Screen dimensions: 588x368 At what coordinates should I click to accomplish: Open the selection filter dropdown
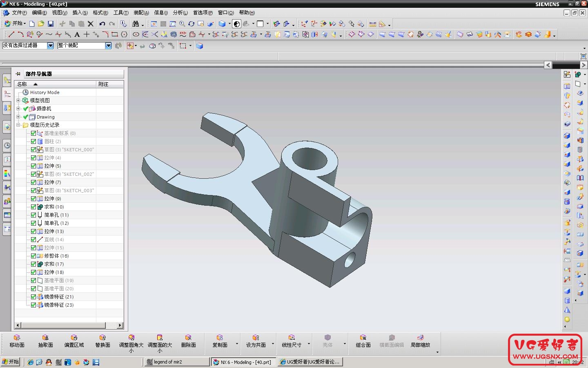pyautogui.click(x=50, y=45)
